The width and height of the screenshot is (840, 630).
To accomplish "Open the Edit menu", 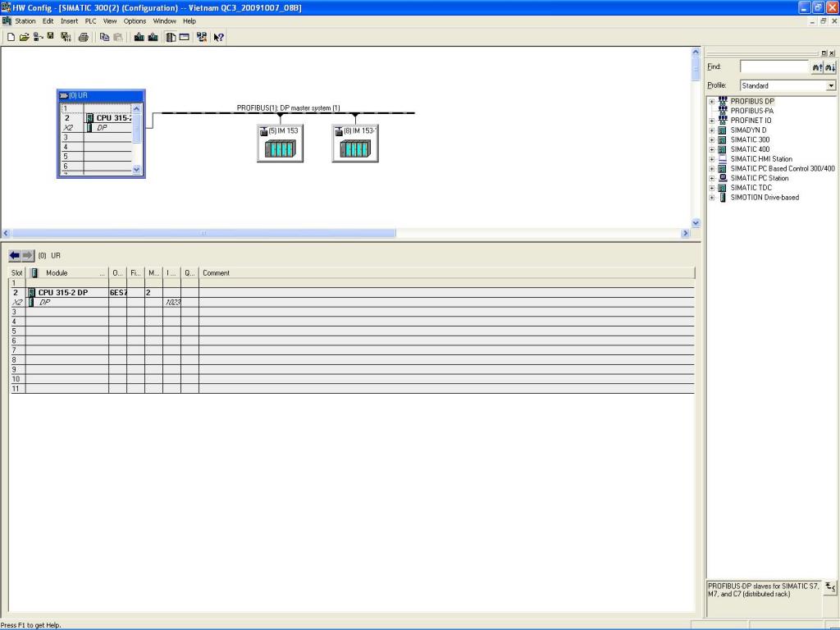I will click(48, 21).
